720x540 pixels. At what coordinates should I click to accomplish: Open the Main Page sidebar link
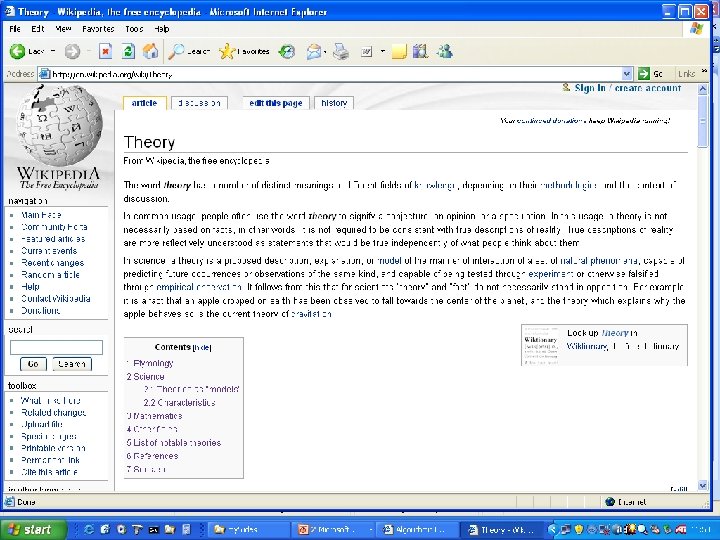coord(41,215)
